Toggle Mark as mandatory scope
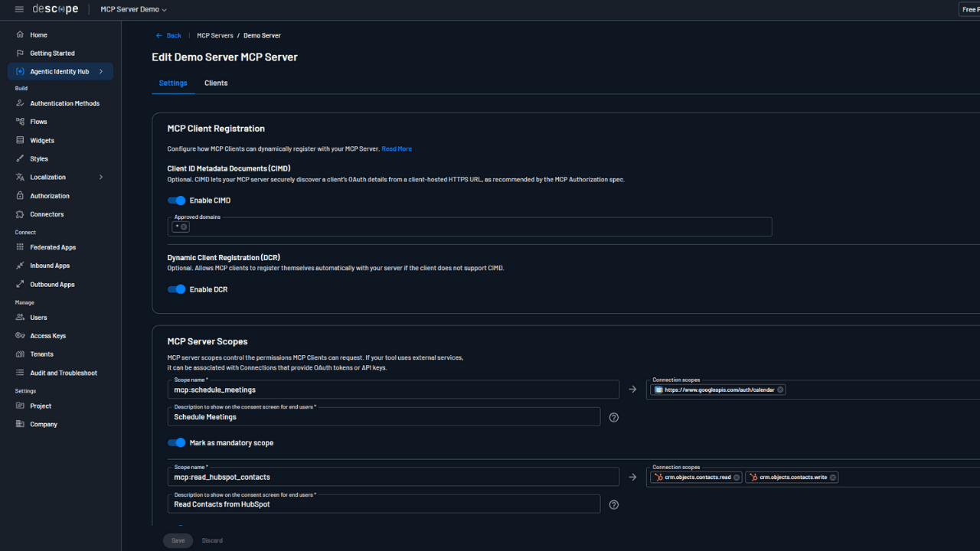 [176, 442]
